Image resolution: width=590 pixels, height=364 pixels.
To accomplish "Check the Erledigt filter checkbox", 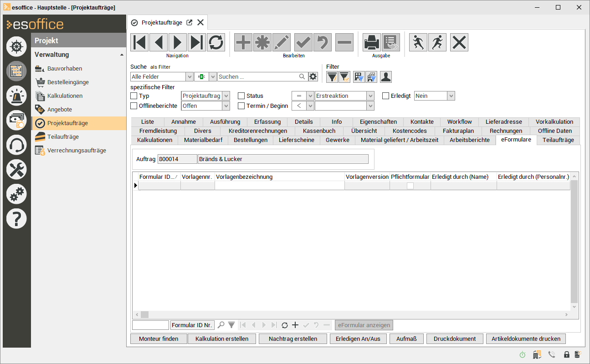I will [x=385, y=96].
